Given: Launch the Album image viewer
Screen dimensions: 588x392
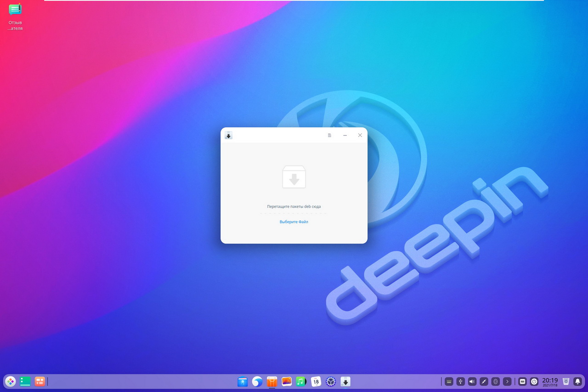Looking at the screenshot, I should 287,381.
